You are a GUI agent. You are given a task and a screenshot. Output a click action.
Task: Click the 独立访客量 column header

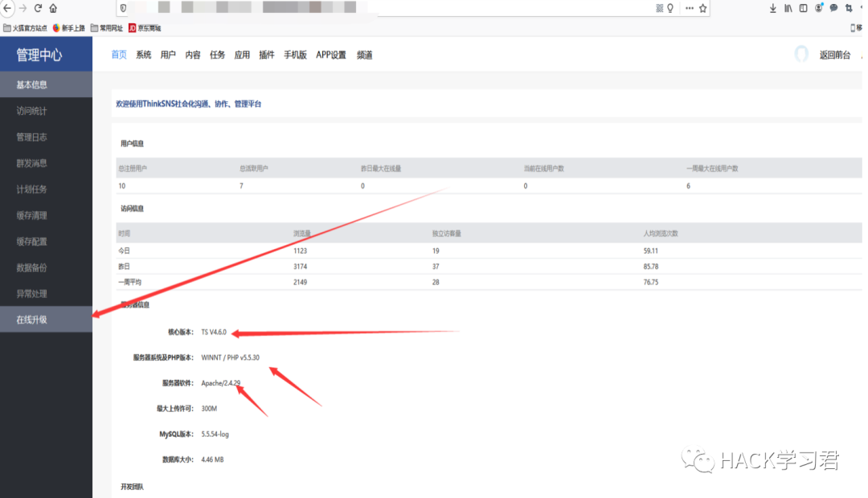(447, 234)
